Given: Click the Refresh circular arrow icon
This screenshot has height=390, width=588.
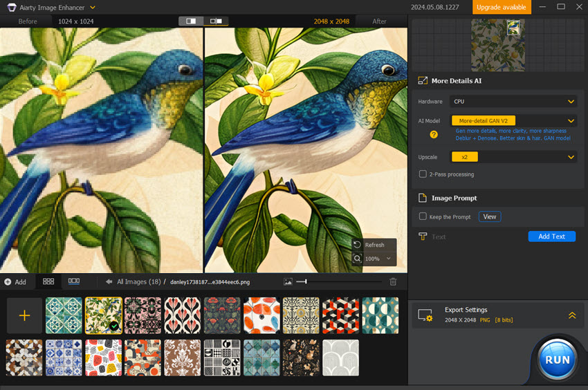Looking at the screenshot, I should [357, 245].
